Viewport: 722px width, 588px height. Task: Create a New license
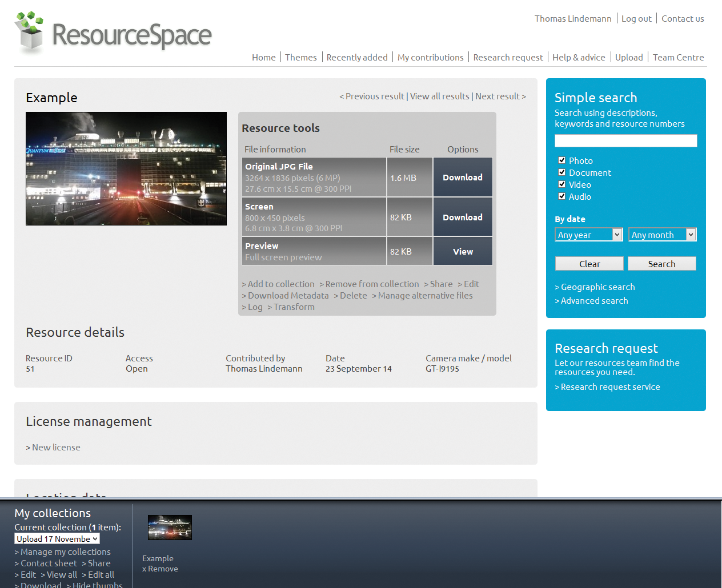56,447
